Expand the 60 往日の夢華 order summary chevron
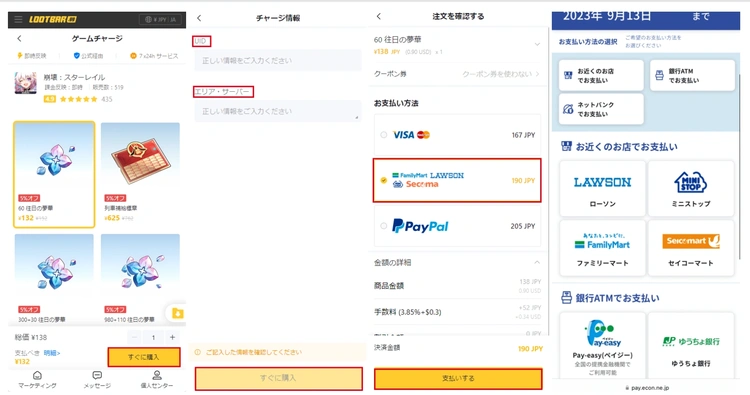This screenshot has width=750, height=395. [537, 44]
